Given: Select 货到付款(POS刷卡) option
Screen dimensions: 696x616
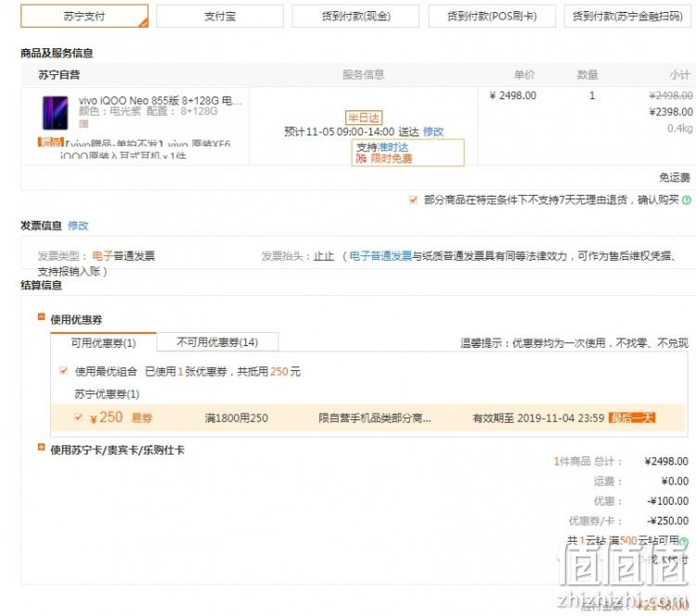Looking at the screenshot, I should point(492,17).
